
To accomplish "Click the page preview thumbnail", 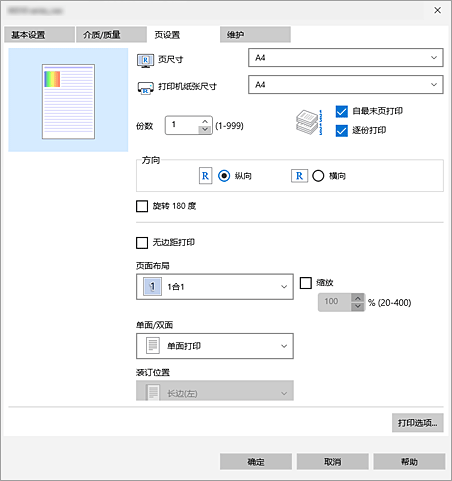I will click(x=68, y=101).
